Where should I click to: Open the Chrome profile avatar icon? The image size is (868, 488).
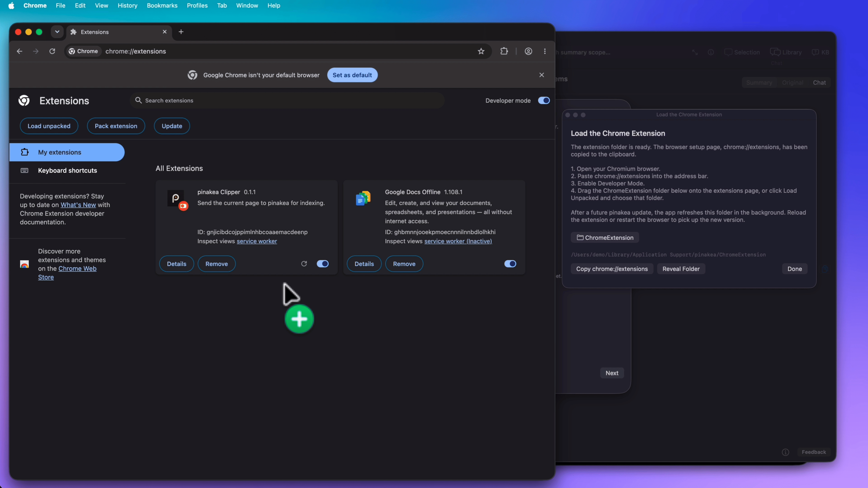coord(528,51)
